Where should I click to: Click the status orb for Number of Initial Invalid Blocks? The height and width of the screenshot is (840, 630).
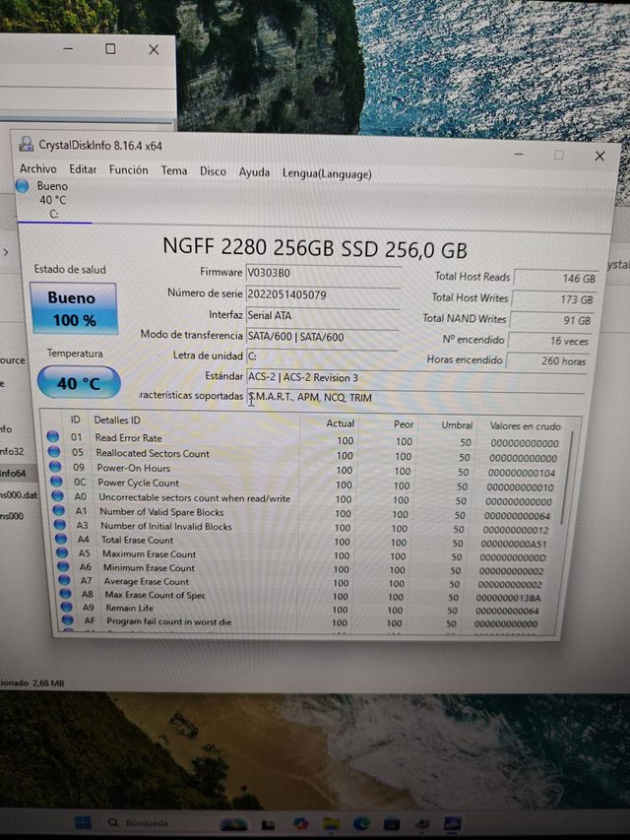tap(60, 525)
